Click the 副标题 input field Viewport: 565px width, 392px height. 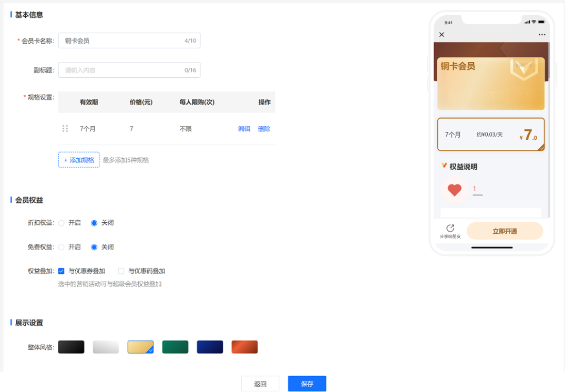pos(129,70)
